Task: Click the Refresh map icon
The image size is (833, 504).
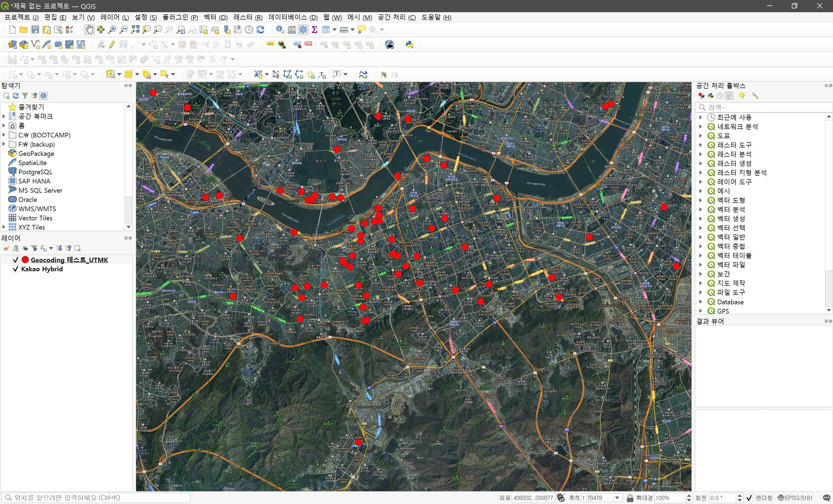Action: [x=260, y=30]
